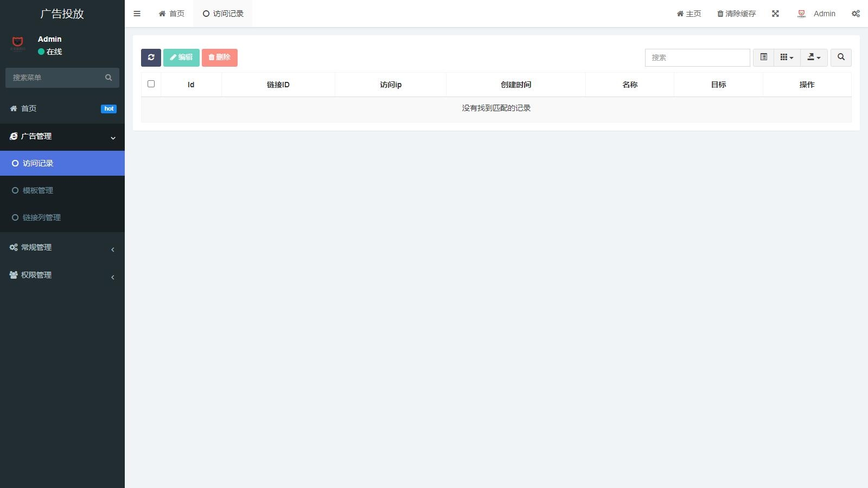Open settings gears icon in top bar

click(x=856, y=14)
